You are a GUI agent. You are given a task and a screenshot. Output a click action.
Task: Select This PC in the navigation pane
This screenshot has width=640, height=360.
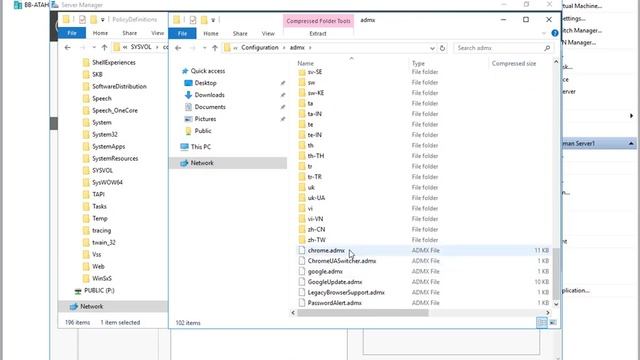(201, 147)
